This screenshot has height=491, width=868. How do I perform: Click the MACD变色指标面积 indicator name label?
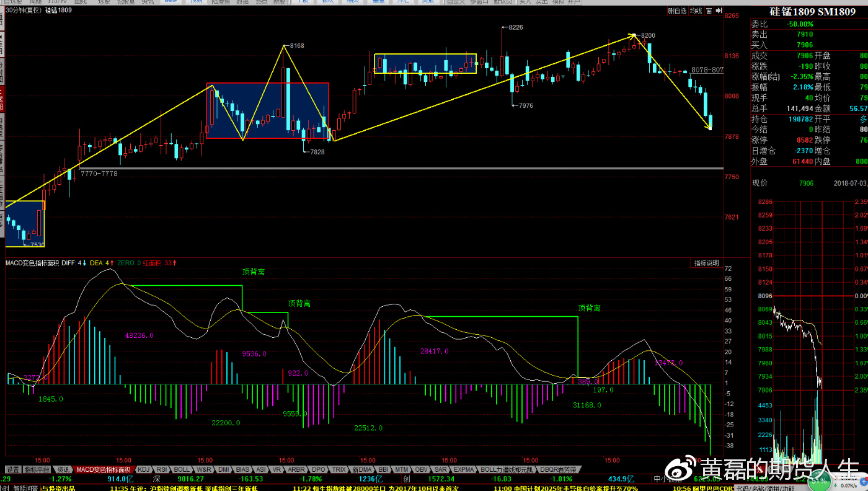(32, 263)
